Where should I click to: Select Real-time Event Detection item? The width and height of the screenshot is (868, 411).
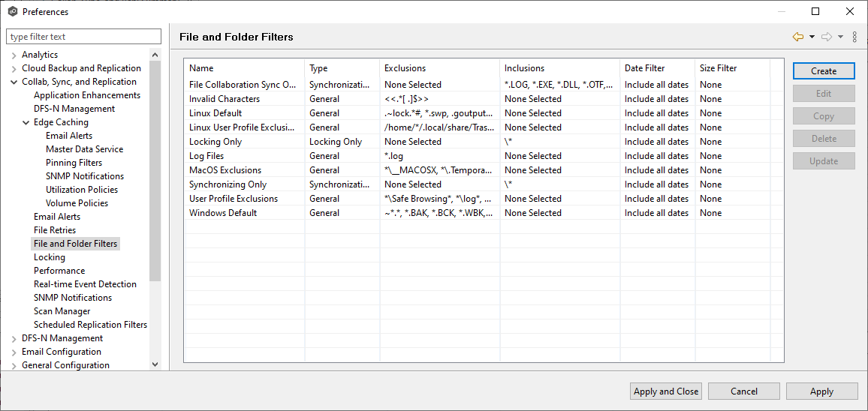pos(86,283)
